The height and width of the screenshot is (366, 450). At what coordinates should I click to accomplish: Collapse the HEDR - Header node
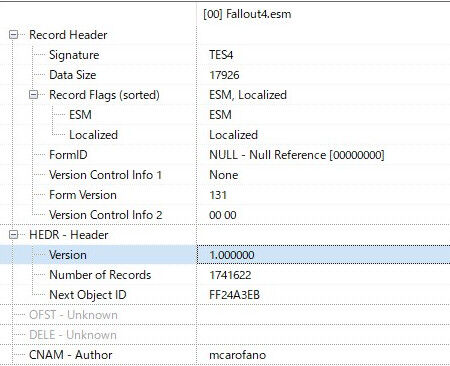click(13, 235)
